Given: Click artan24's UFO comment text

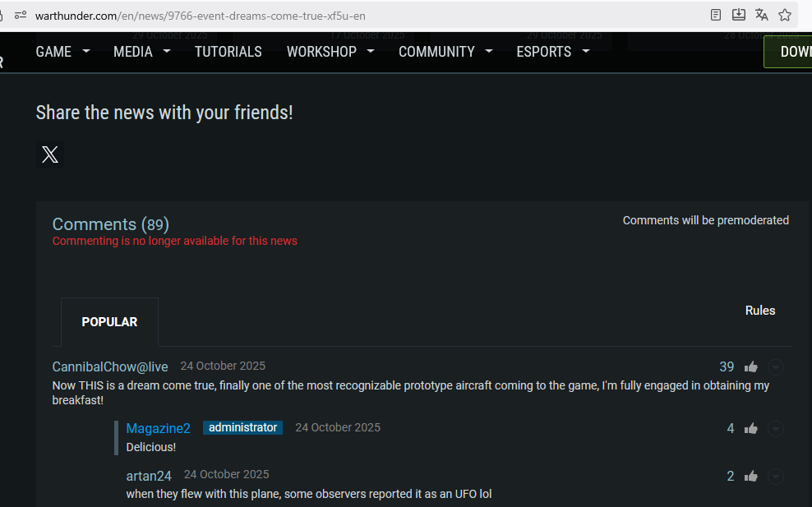Looking at the screenshot, I should click(x=309, y=494).
